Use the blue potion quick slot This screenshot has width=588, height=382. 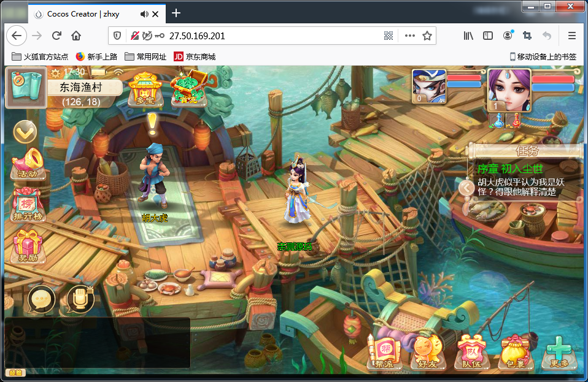497,120
